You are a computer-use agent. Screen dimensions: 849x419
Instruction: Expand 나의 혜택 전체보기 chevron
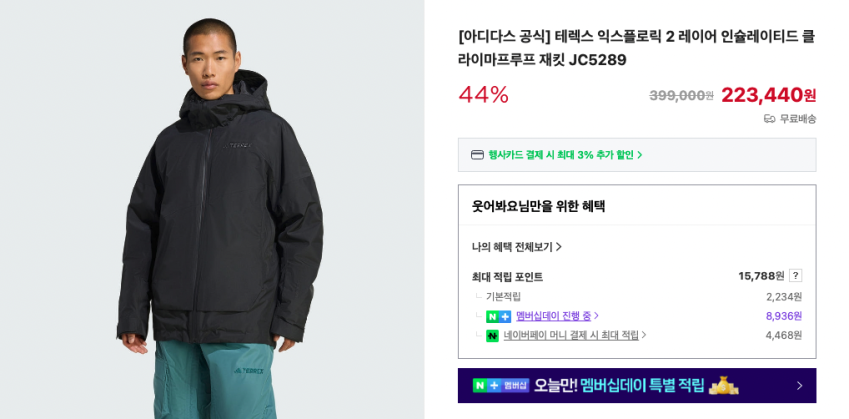coord(559,247)
